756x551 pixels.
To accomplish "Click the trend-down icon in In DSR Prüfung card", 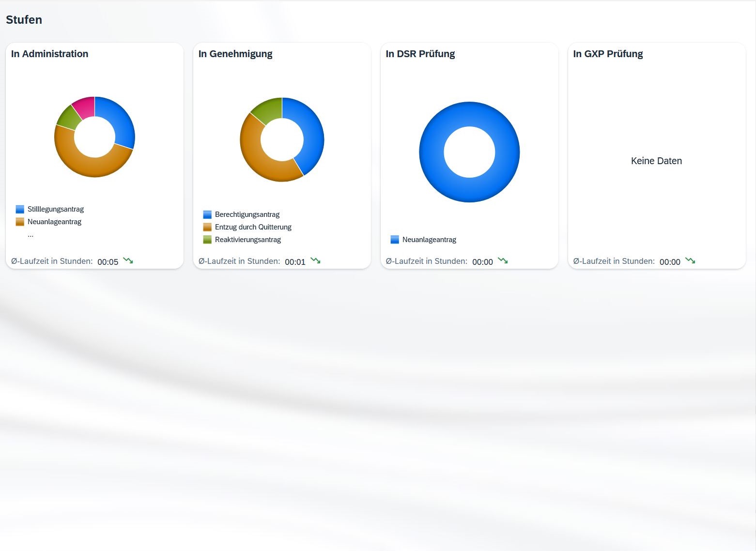I will [x=503, y=260].
